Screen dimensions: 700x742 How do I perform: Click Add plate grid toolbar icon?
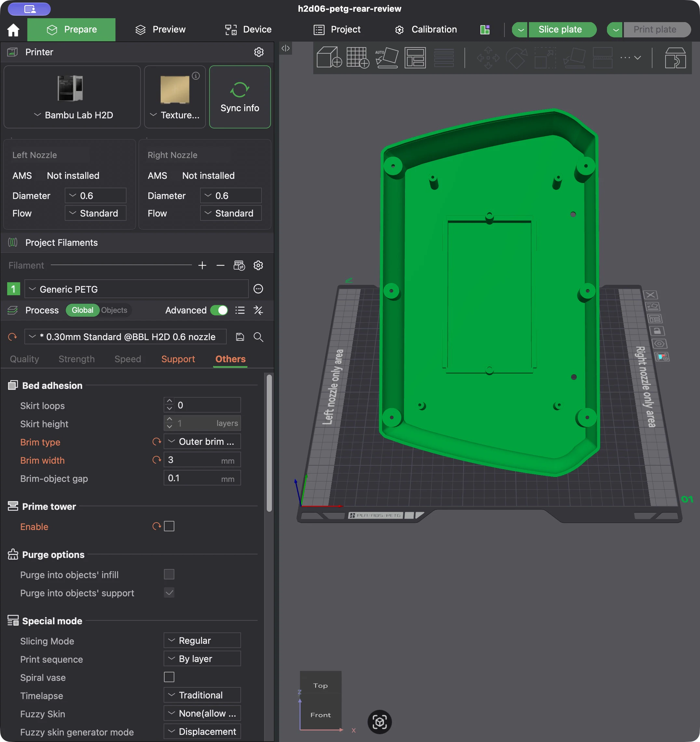[x=358, y=58]
